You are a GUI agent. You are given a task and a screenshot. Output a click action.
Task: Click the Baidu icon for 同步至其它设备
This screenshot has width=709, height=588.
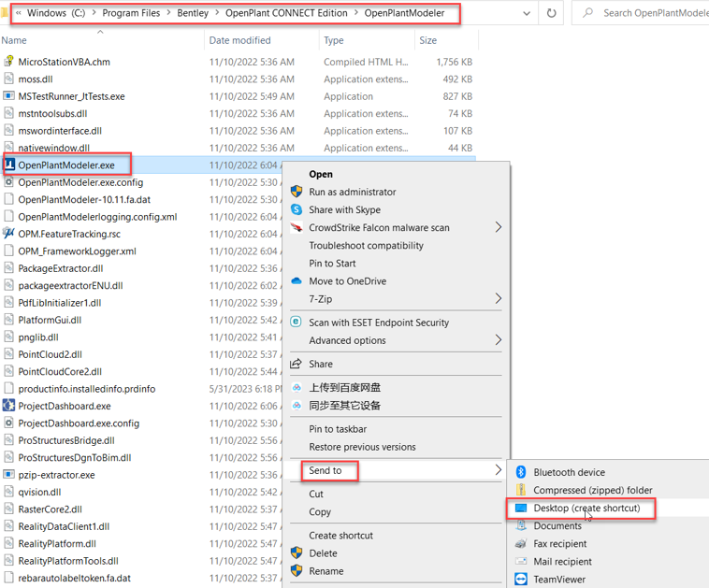click(297, 406)
